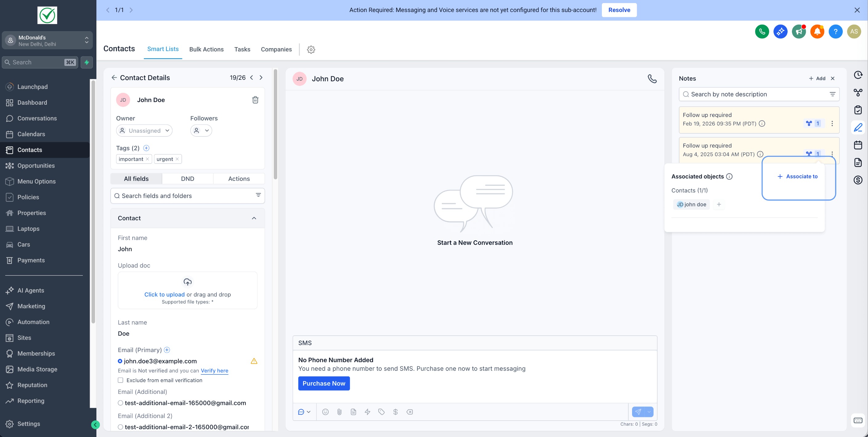Click the notifications bell icon
868x437 pixels.
[x=817, y=32]
